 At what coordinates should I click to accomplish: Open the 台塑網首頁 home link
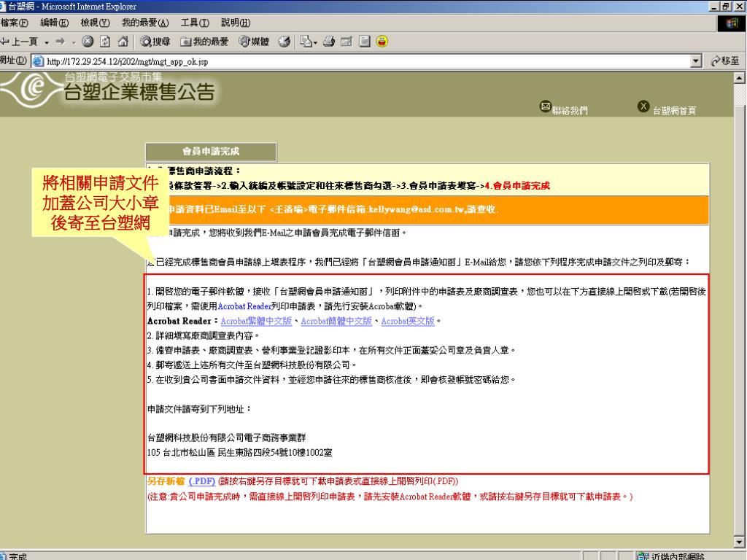pos(674,111)
